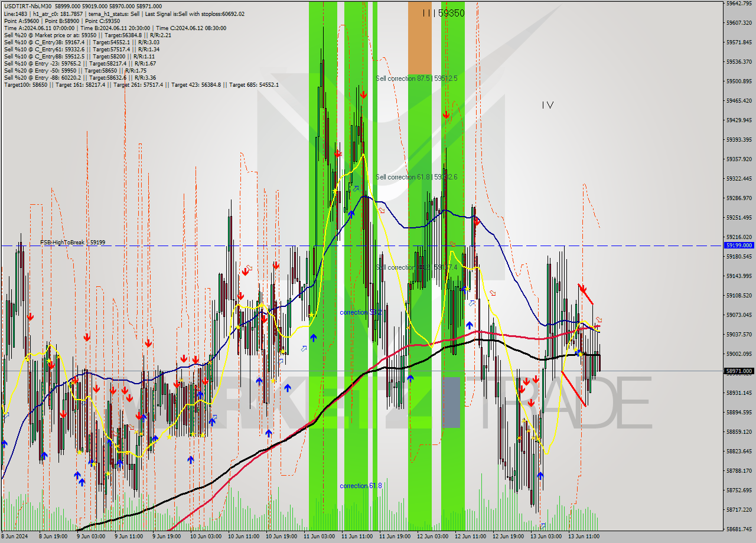Click the 59108.520 price axis label
The width and height of the screenshot is (756, 543).
click(x=739, y=295)
